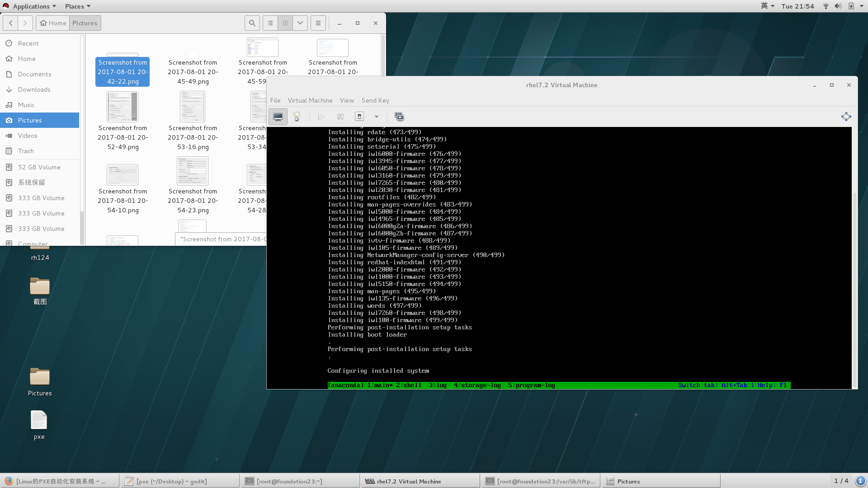The width and height of the screenshot is (868, 488).
Task: Open 系统保留 volume in sidebar
Action: coord(40,183)
